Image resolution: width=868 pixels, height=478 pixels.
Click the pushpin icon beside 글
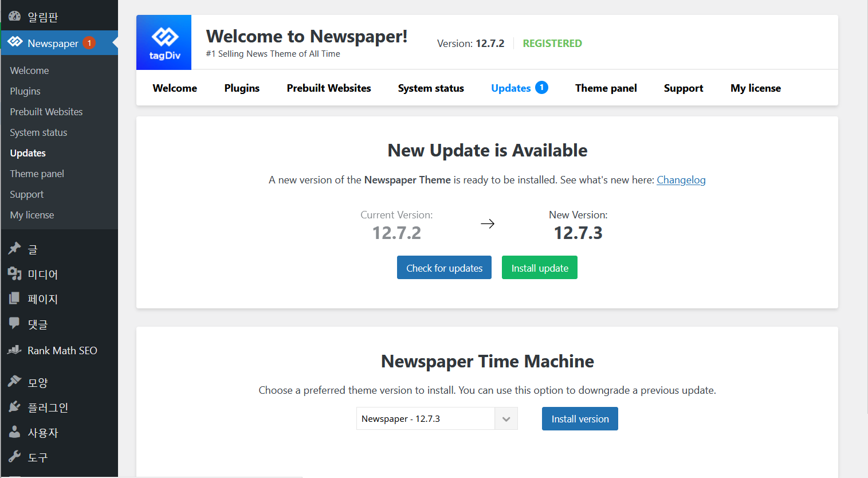(x=15, y=249)
